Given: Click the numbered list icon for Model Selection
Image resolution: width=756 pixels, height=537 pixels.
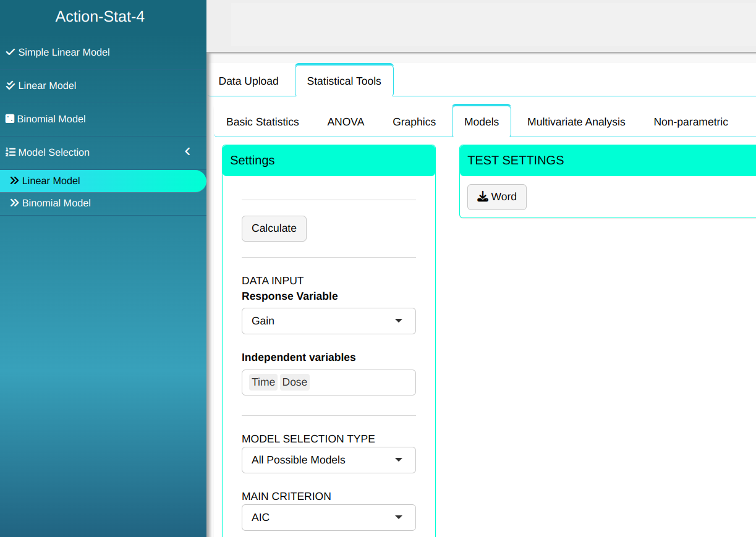Looking at the screenshot, I should [x=10, y=152].
